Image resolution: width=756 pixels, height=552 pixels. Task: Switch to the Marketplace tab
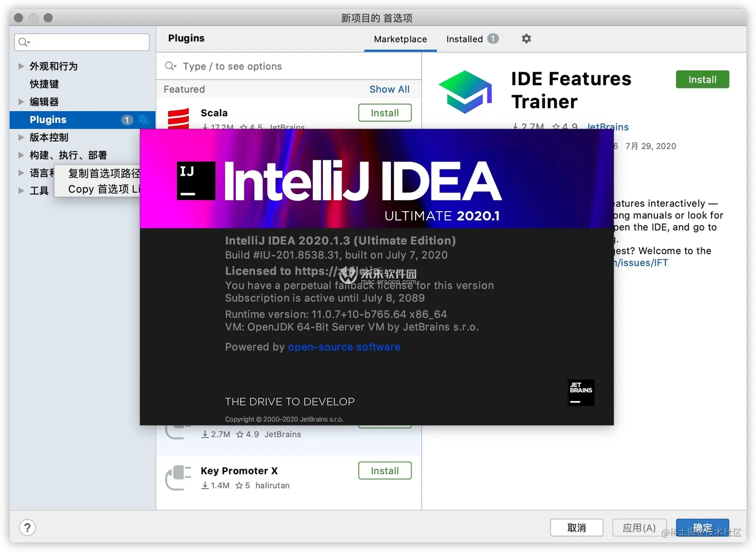[x=400, y=39]
